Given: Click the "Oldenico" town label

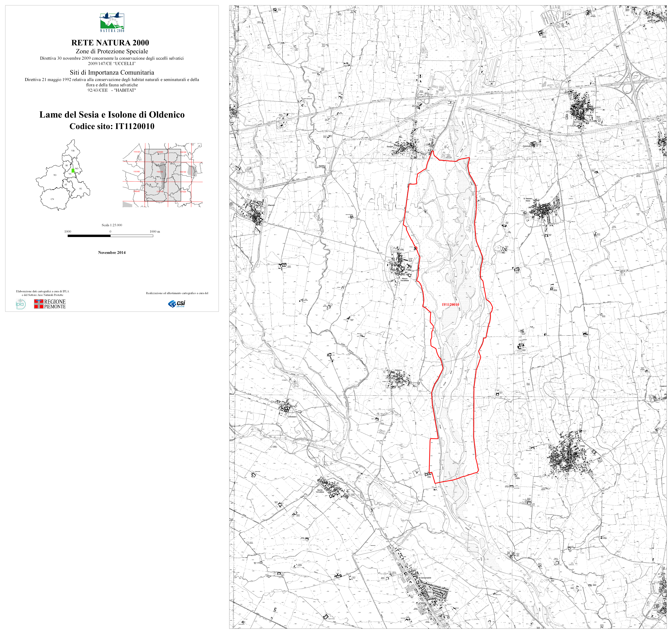Looking at the screenshot, I should 399,370.
